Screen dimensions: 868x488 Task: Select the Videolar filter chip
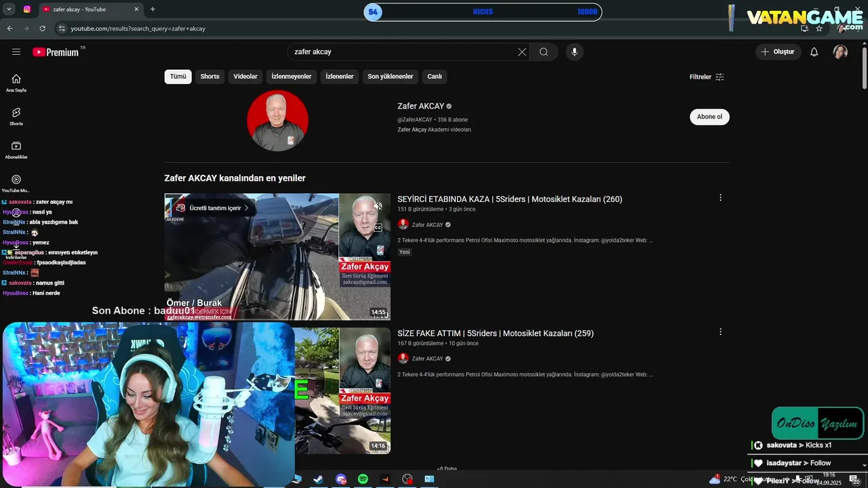pos(245,77)
